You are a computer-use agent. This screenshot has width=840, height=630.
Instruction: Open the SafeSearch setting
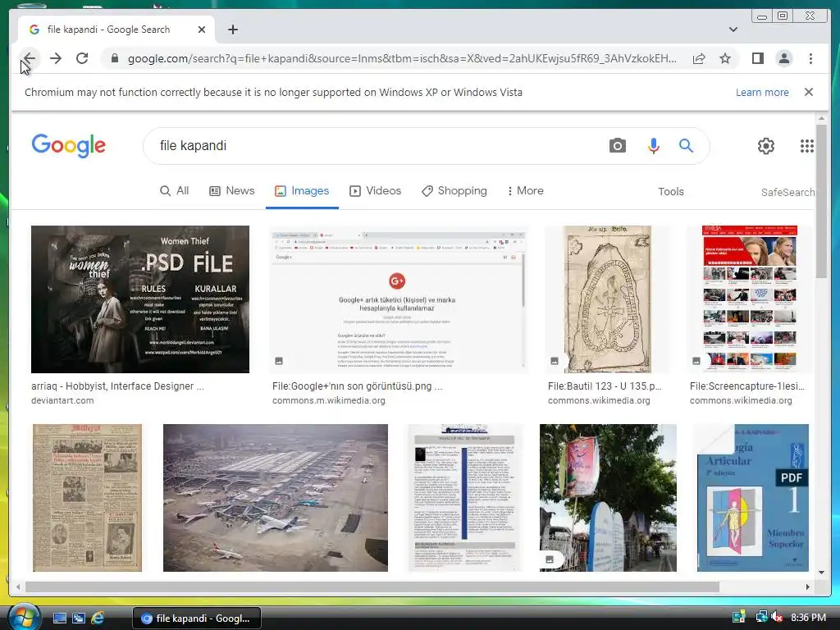787,192
